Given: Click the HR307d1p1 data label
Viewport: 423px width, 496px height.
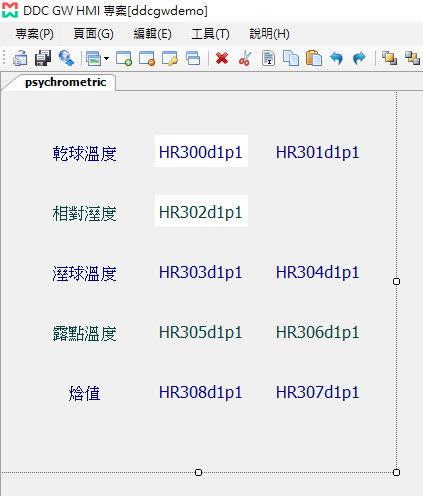Looking at the screenshot, I should (x=318, y=392).
